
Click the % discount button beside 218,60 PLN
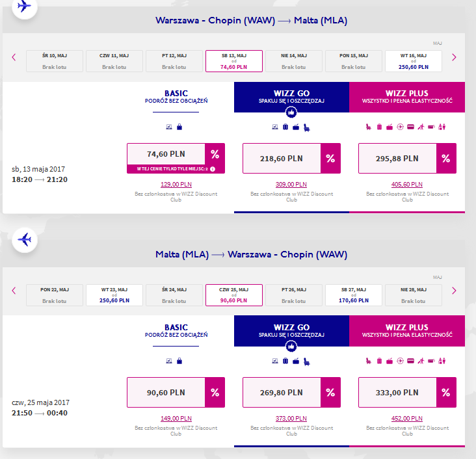(x=330, y=159)
